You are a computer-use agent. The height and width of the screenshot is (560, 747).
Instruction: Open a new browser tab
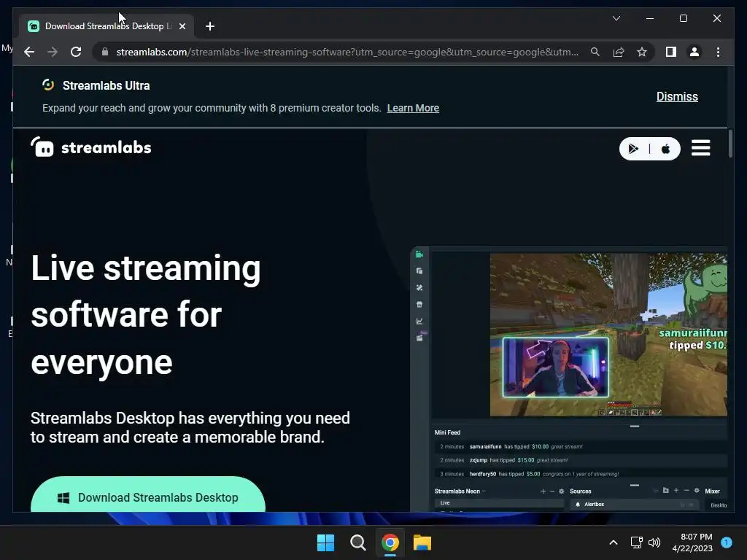[x=210, y=26]
